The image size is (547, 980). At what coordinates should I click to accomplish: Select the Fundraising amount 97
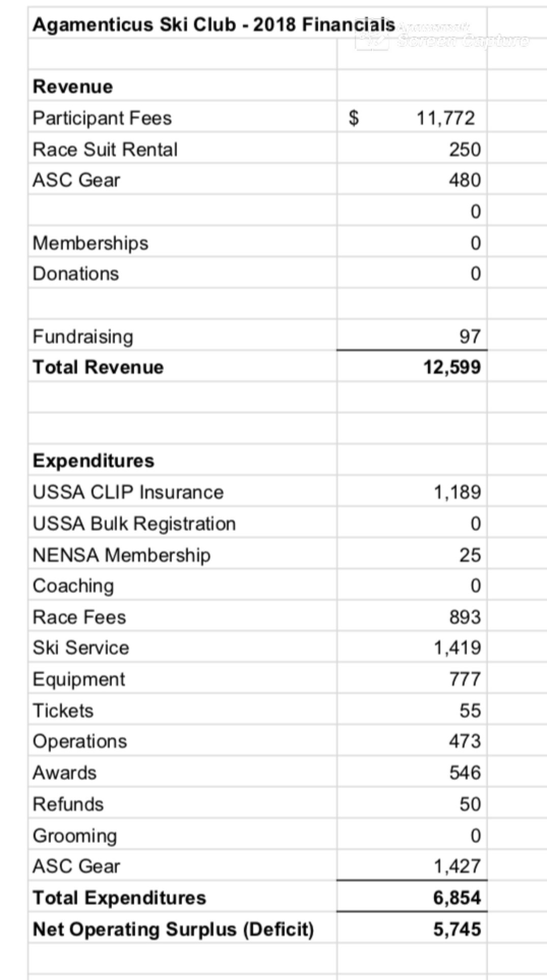point(470,336)
